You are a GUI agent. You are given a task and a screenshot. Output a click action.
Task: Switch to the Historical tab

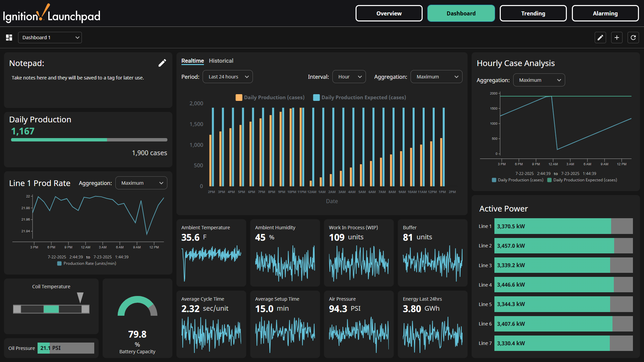point(221,61)
